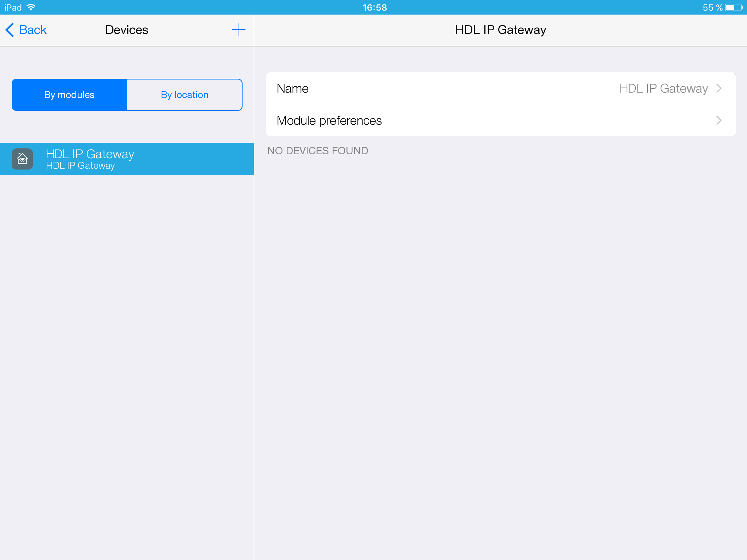Click the 55 % battery percentage text
Screen dimensions: 747x560
pos(712,7)
